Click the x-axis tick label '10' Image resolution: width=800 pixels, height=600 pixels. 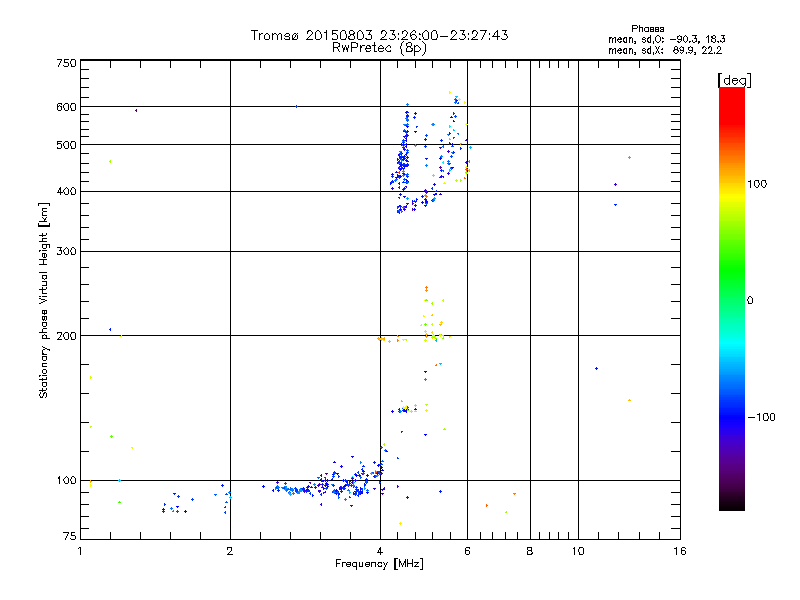point(578,551)
